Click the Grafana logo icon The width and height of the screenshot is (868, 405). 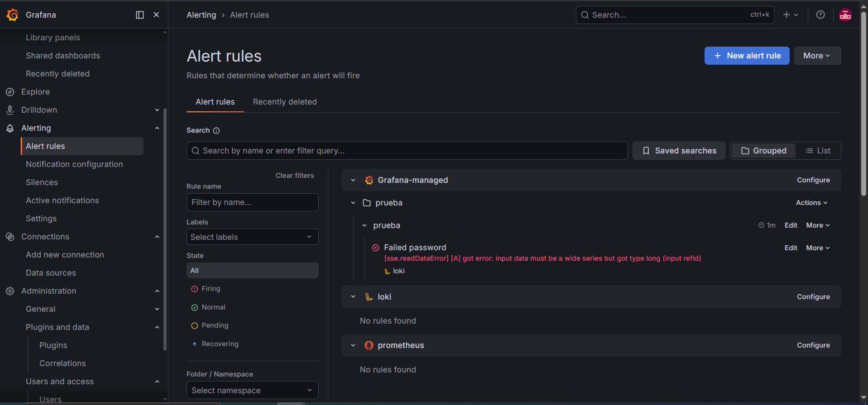click(x=12, y=15)
